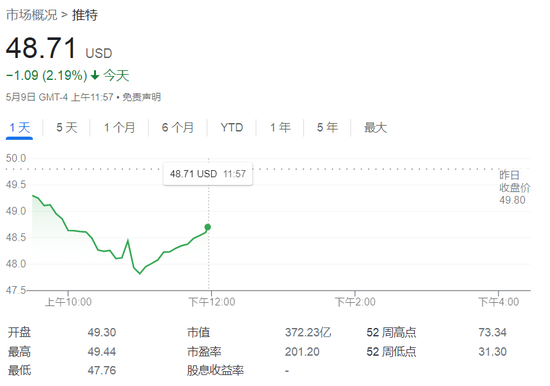Image resolution: width=550 pixels, height=386 pixels.
Task: Click the 推特 breadcrumb title
Action: 85,15
